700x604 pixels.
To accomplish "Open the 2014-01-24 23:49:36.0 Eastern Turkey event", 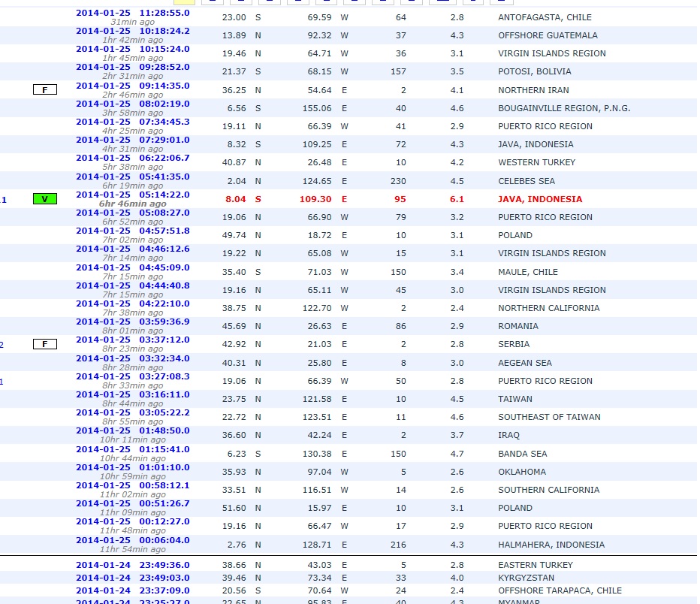I will pos(132,565).
